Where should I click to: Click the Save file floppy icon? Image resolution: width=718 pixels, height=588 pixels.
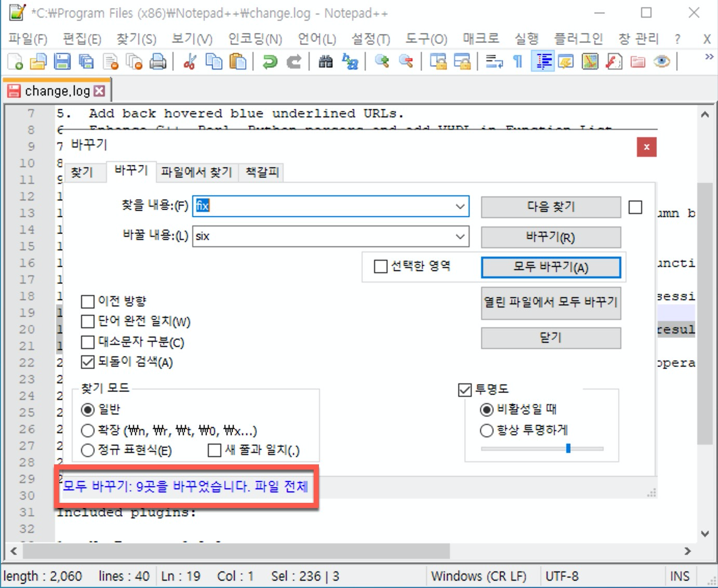tap(62, 62)
